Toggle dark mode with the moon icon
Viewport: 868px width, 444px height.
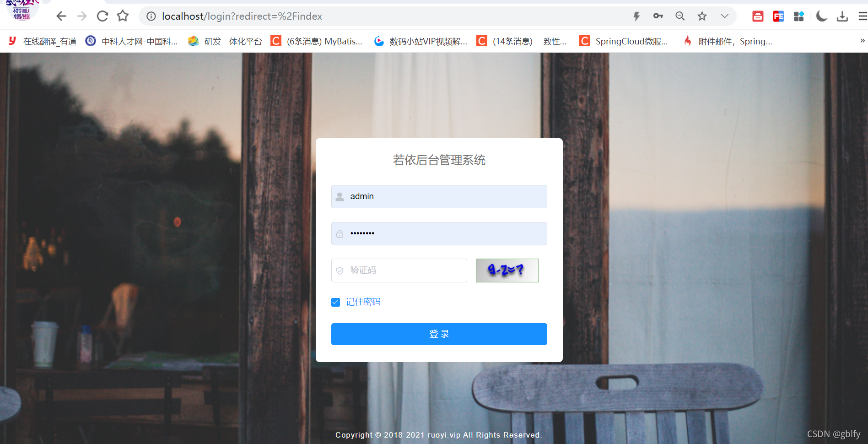(x=821, y=16)
